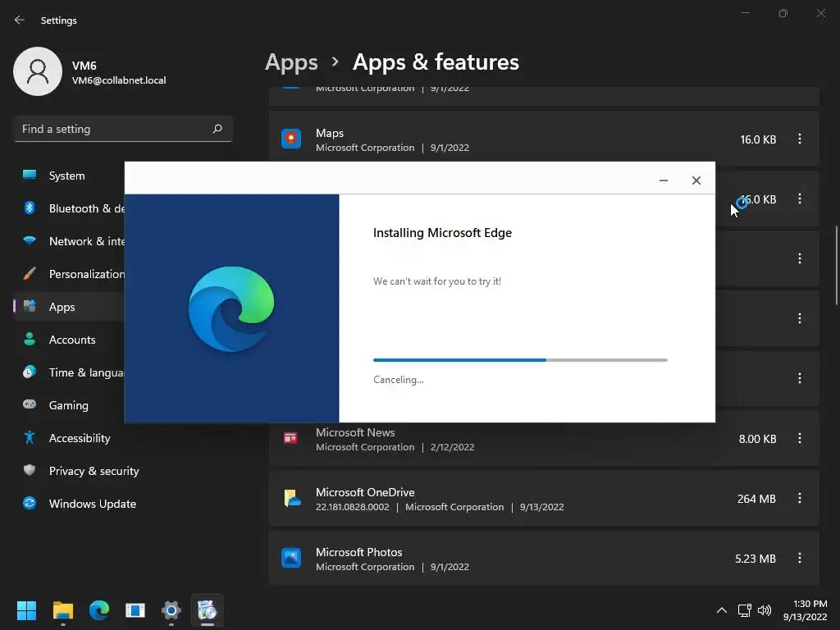Click the Maps app icon
This screenshot has width=840, height=630.
pos(291,139)
